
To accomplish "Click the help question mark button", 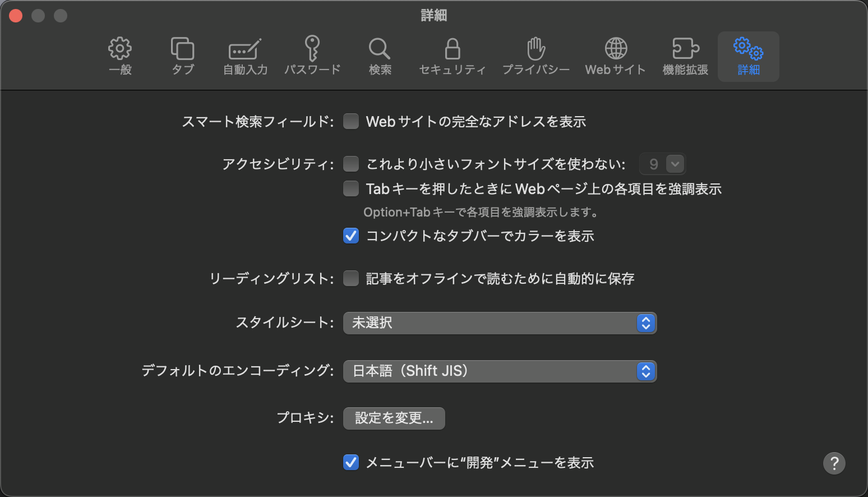I will pyautogui.click(x=834, y=463).
